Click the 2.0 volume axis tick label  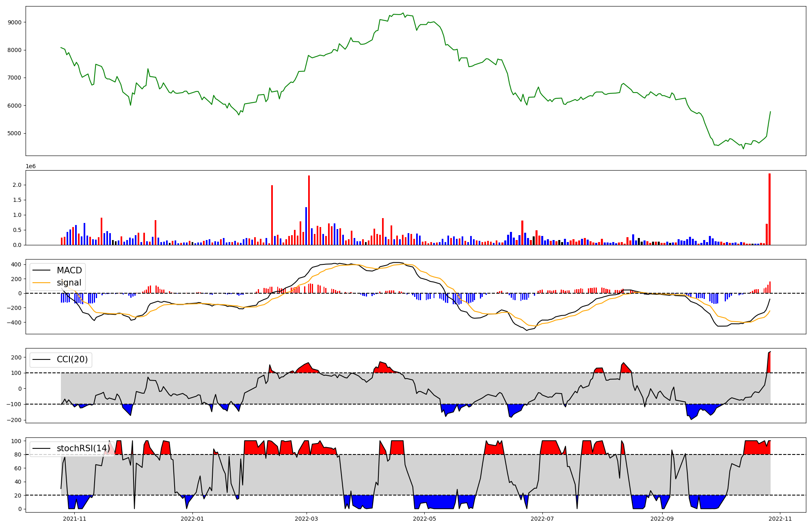[17, 185]
